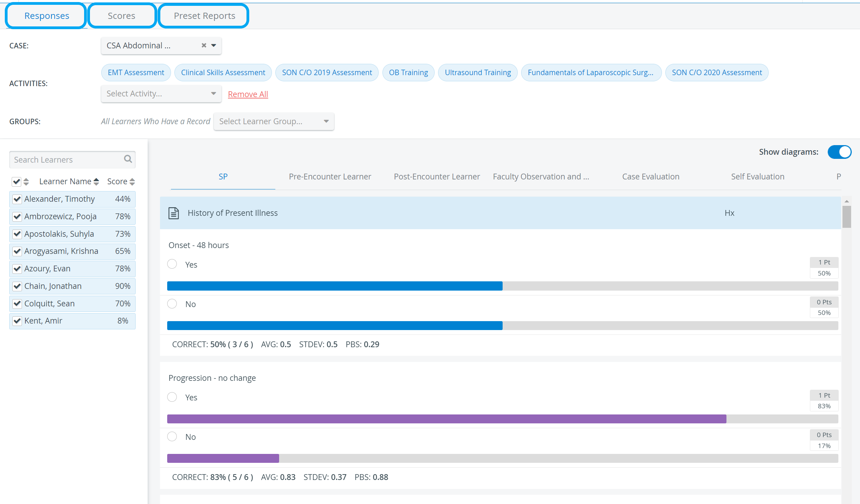Click the sort arrows beside select-all checkbox
860x504 pixels.
point(26,181)
